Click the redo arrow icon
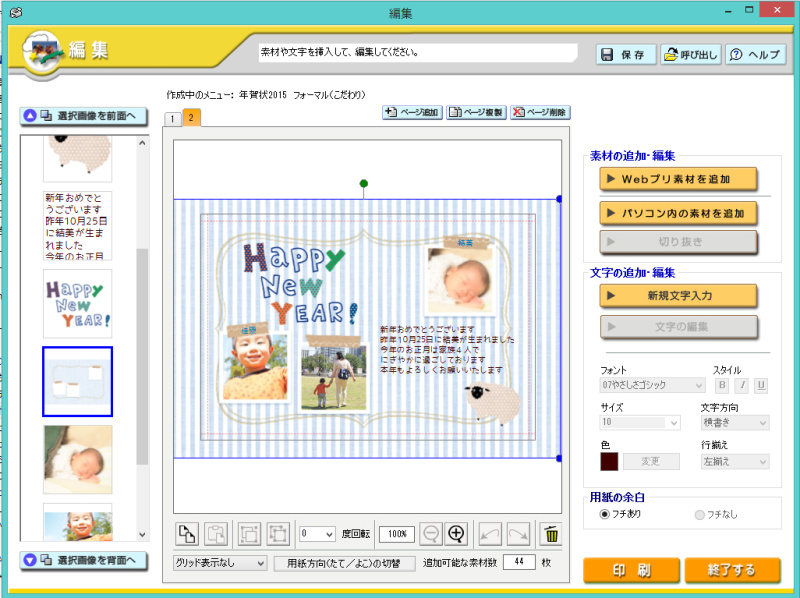The width and height of the screenshot is (800, 598). tap(518, 534)
